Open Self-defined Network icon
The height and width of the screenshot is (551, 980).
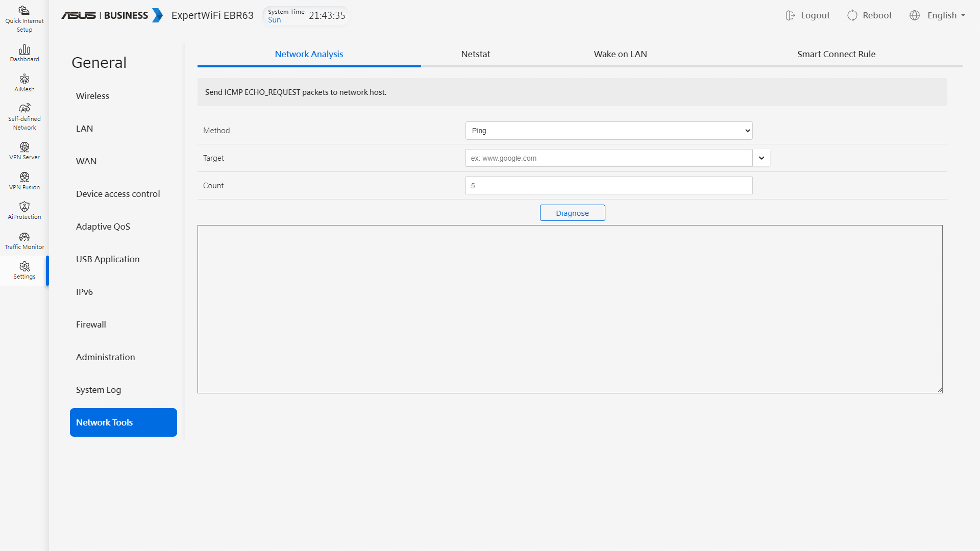(24, 109)
